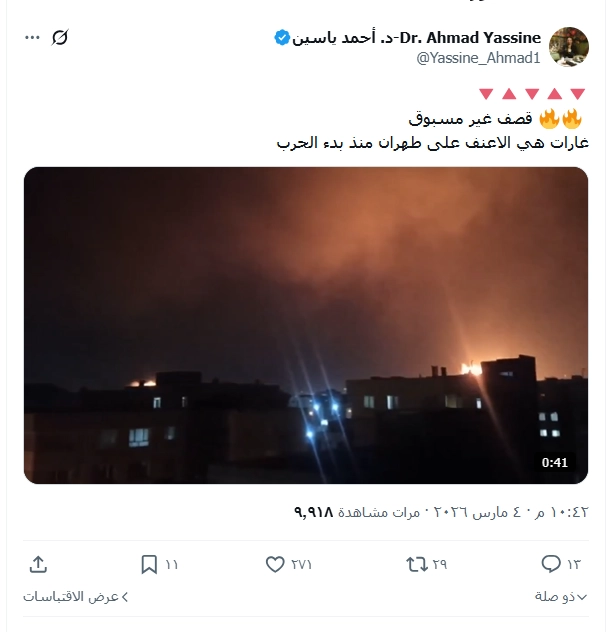Like the post with heart icon
Viewport: 611px width, 632px height.
click(x=275, y=564)
